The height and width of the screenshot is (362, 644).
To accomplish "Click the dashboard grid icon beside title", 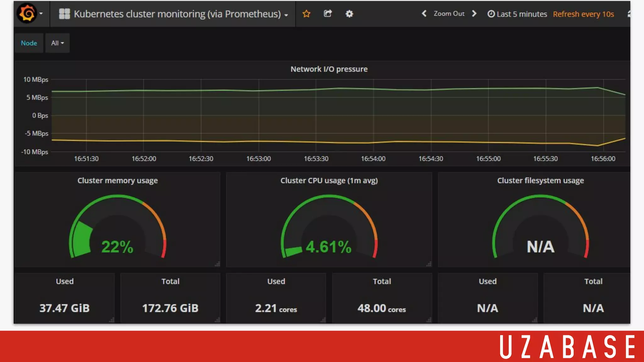I will coord(64,14).
